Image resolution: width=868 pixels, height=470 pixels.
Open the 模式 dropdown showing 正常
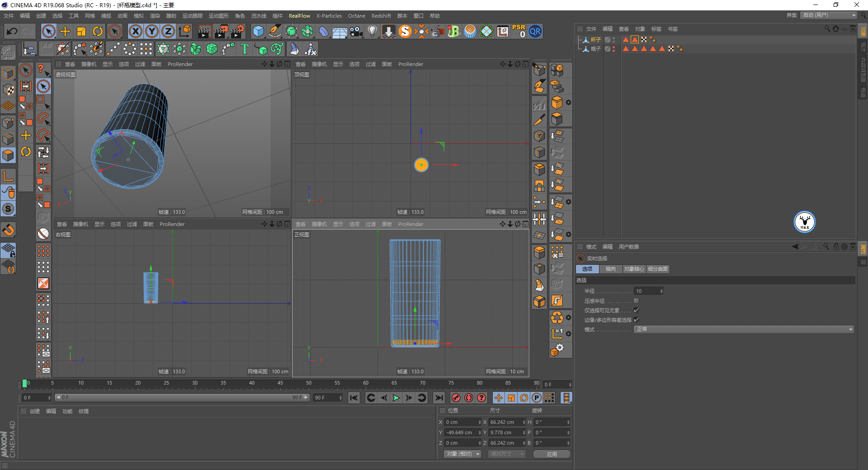pos(744,329)
